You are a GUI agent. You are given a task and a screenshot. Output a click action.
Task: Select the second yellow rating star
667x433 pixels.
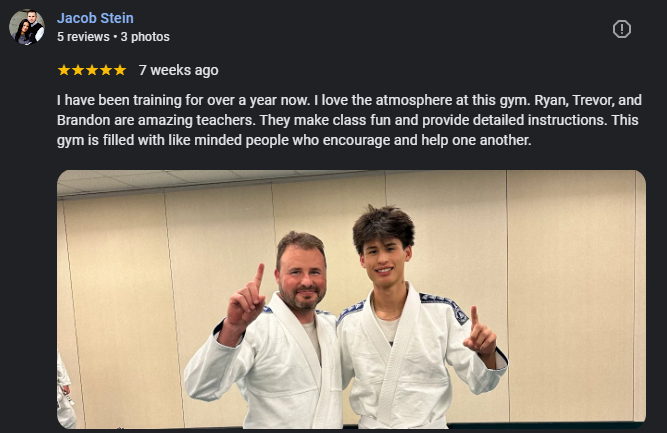click(x=78, y=70)
